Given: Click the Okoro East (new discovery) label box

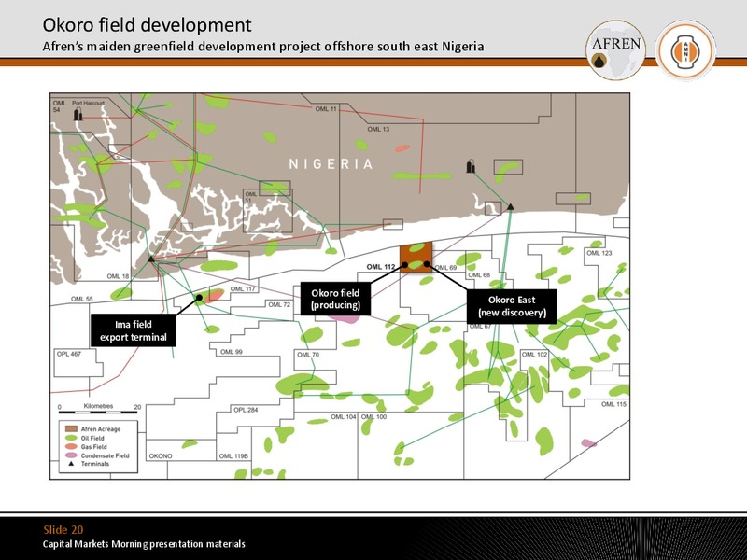Looking at the screenshot, I should click(x=512, y=306).
